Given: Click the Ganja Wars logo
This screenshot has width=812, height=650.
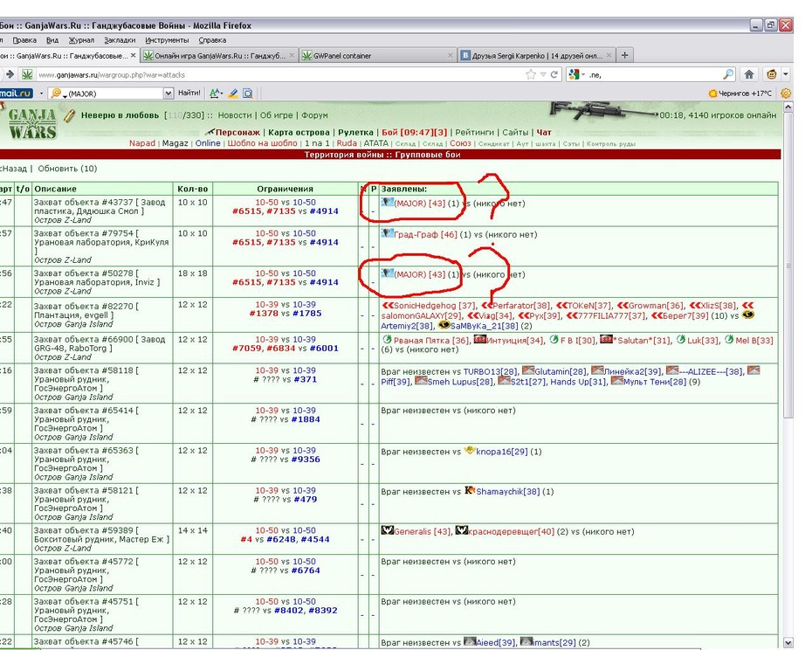Looking at the screenshot, I should [x=32, y=123].
